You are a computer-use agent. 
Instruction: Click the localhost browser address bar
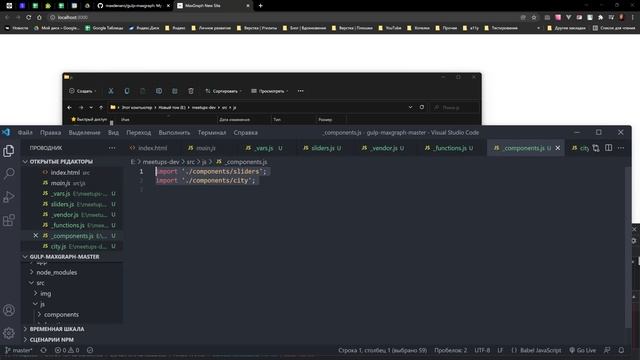coord(282,17)
